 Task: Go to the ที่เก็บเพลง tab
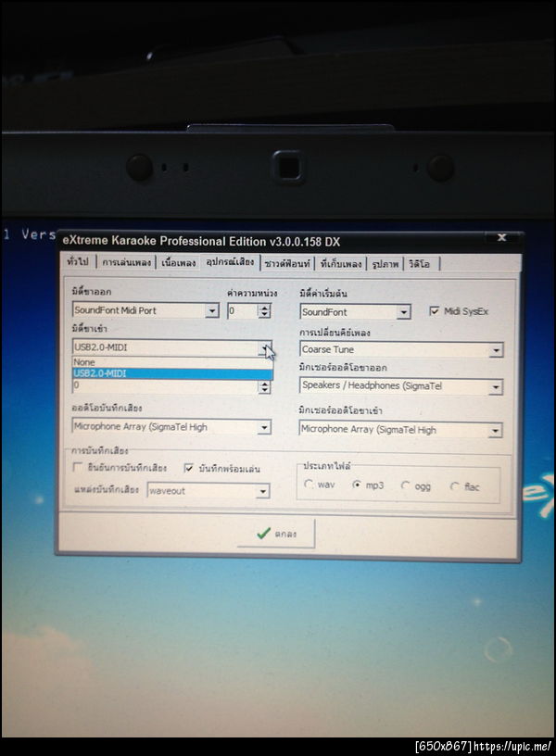(341, 264)
